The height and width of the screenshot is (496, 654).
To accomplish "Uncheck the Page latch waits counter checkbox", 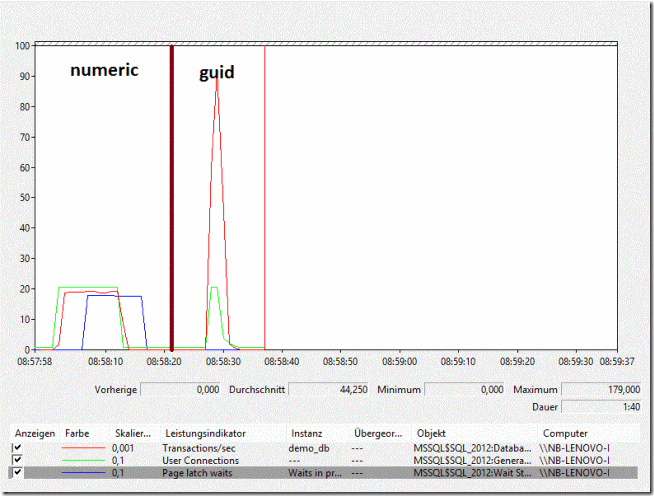I will click(x=17, y=473).
